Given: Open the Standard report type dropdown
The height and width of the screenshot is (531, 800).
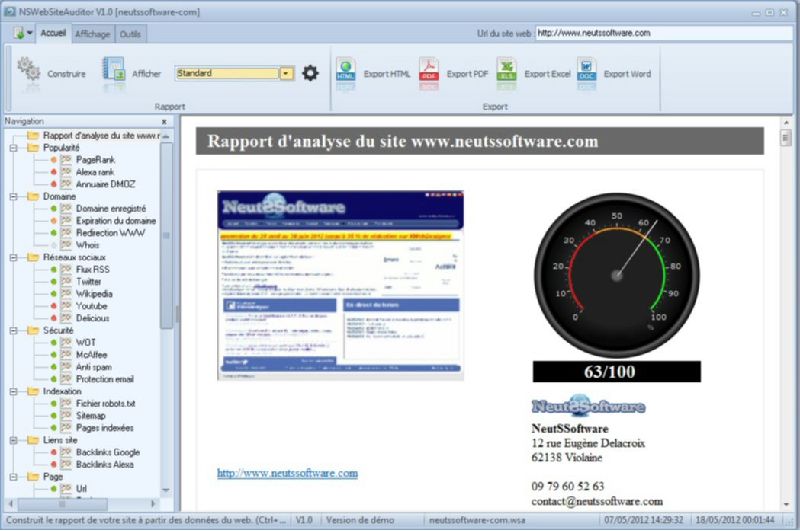Looking at the screenshot, I should click(286, 73).
